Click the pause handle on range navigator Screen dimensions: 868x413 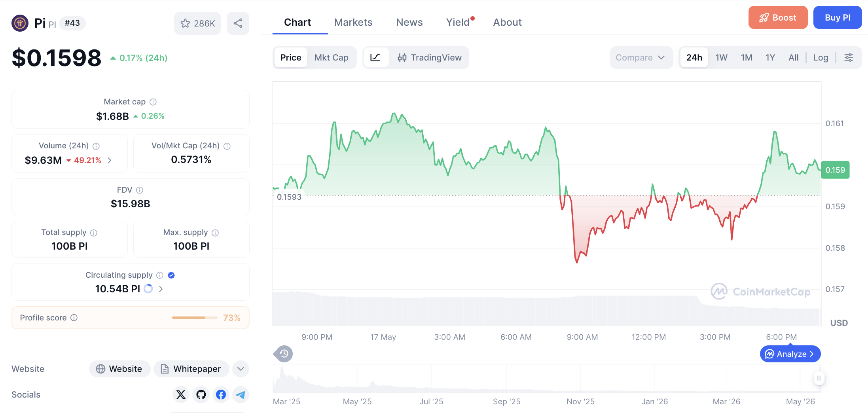pyautogui.click(x=819, y=378)
